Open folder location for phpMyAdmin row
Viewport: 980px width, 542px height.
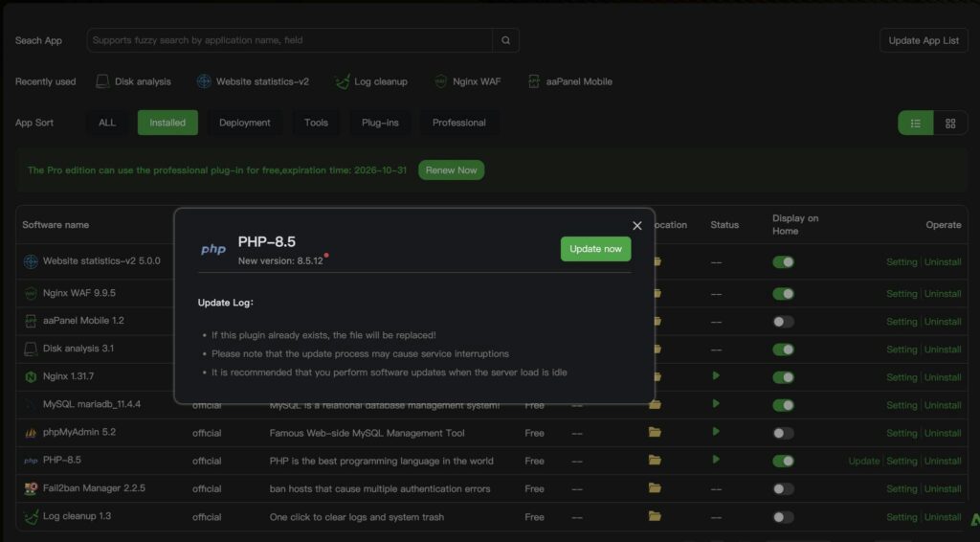coord(655,432)
